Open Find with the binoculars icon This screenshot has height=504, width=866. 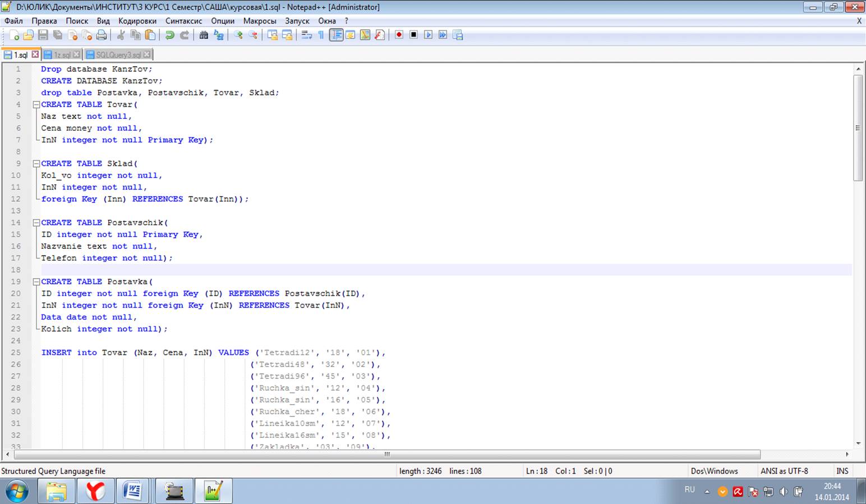204,35
